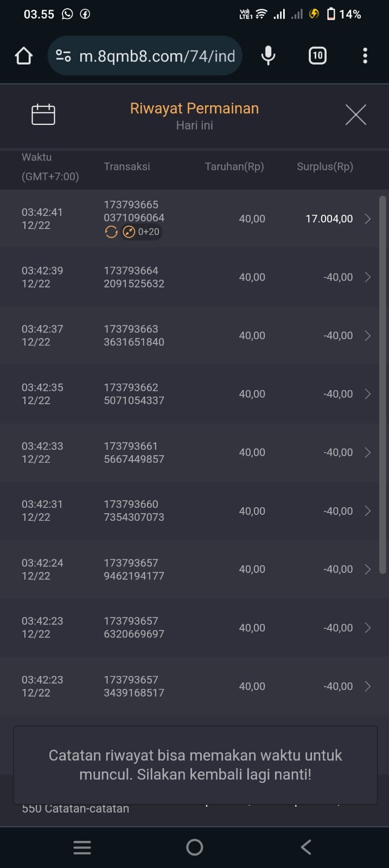Tap the microphone voice search icon
This screenshot has width=389, height=868.
point(268,55)
